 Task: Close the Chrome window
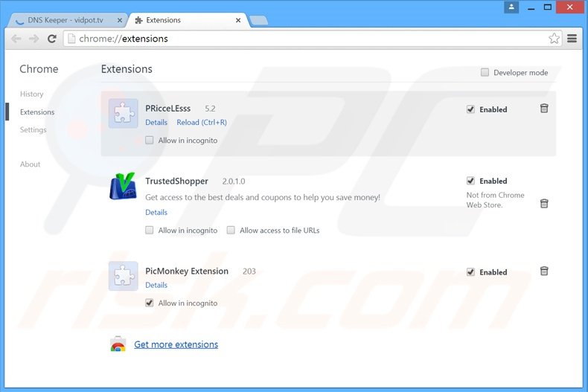click(570, 7)
